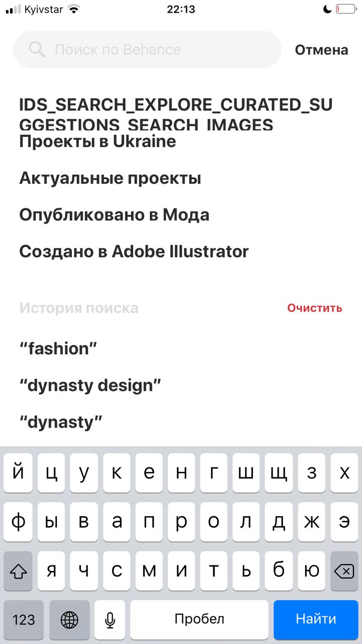Tap the battery indicator in status bar
362x644 pixels.
tap(345, 9)
